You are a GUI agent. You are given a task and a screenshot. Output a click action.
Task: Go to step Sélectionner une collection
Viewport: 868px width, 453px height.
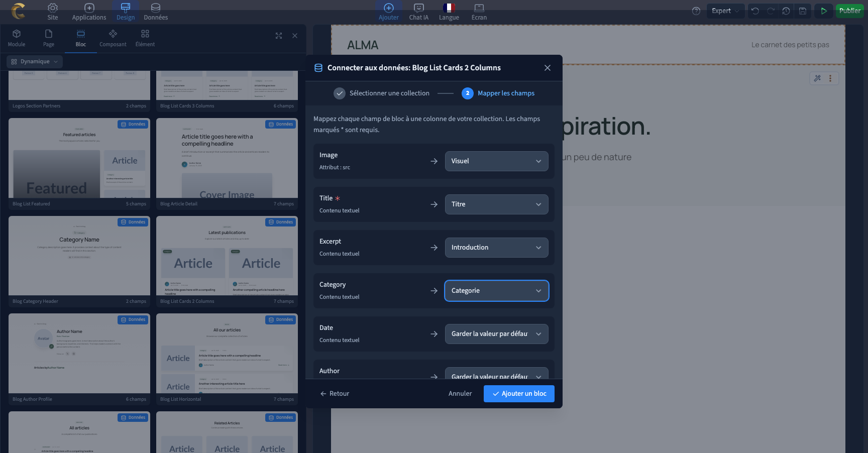(382, 93)
